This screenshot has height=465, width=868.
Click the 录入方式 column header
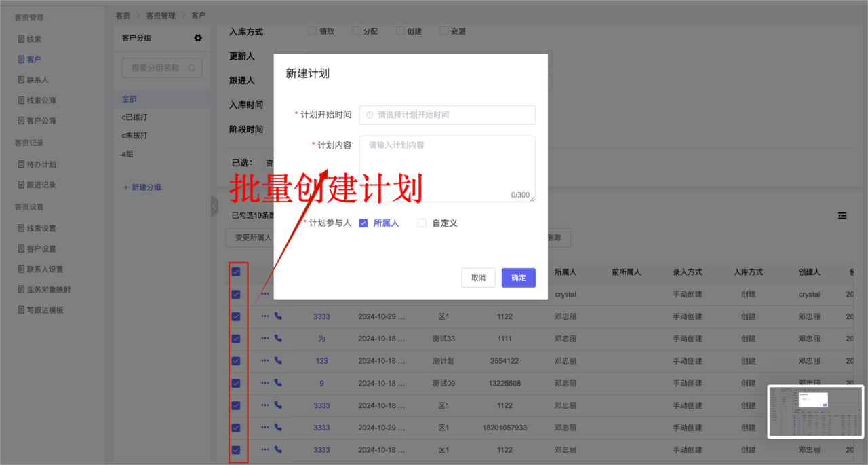[x=688, y=272]
